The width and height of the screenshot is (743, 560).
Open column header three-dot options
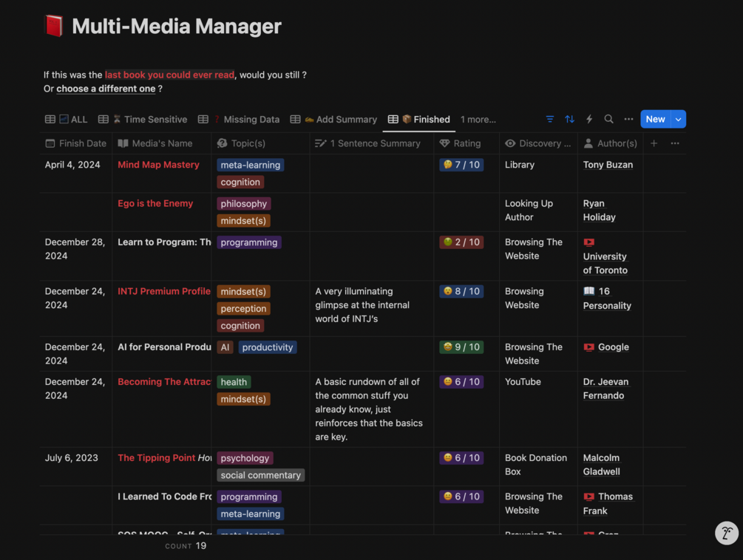pyautogui.click(x=675, y=143)
